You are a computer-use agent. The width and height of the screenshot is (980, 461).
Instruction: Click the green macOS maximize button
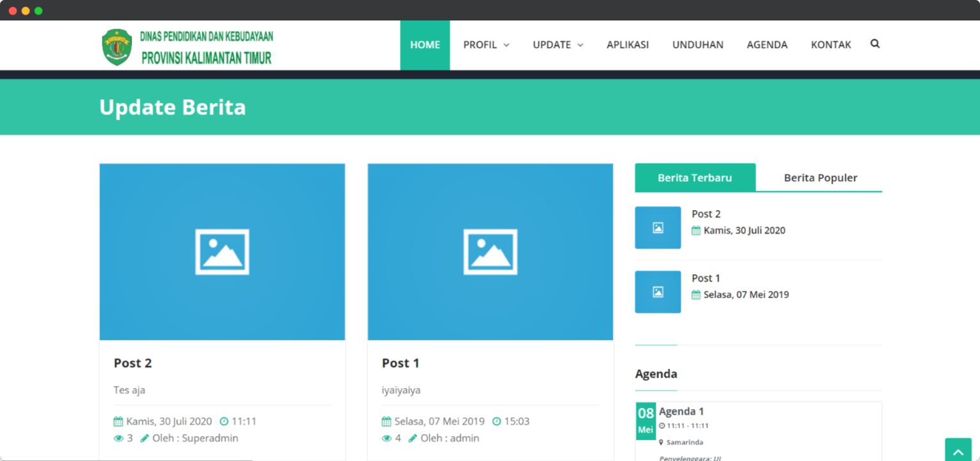(38, 11)
